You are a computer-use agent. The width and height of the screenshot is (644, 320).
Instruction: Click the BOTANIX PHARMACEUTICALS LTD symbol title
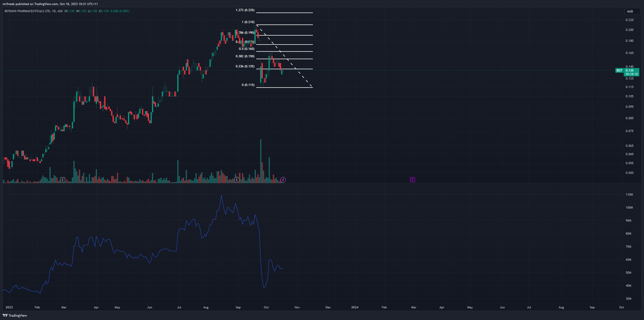[x=28, y=11]
